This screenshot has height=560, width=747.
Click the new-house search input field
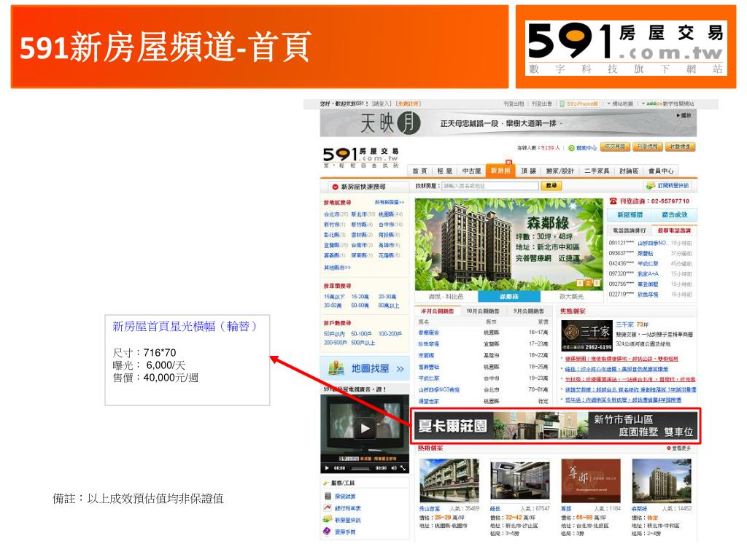coord(489,186)
